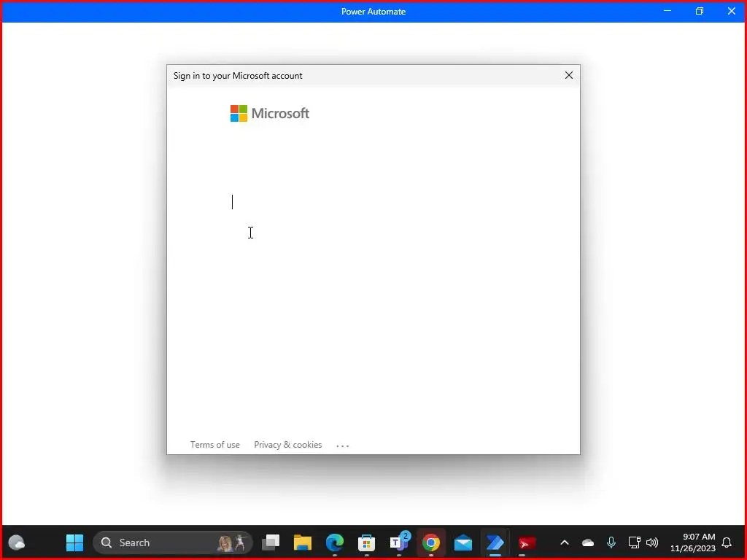747x560 pixels.
Task: Open OneDrive cloud tray icon
Action: (x=588, y=542)
